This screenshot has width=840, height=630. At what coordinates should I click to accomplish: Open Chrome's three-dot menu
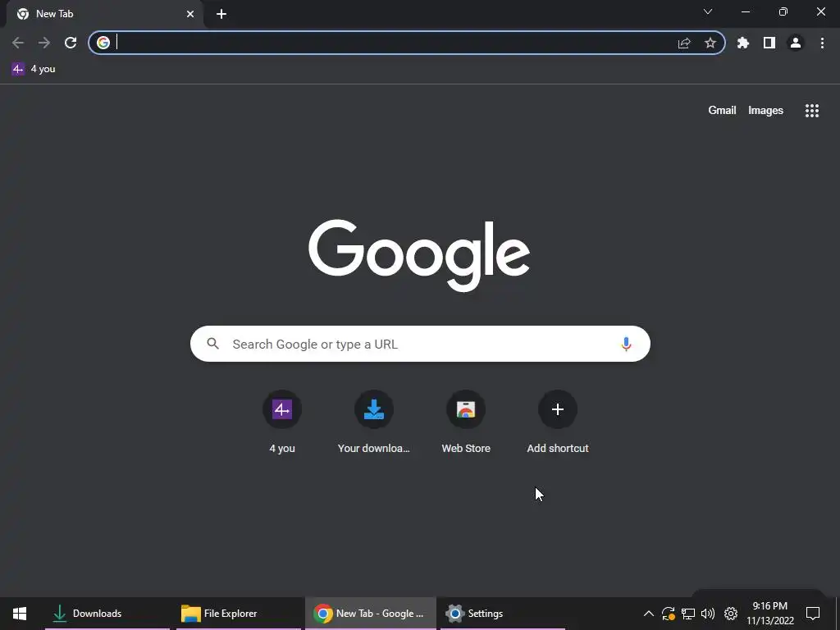click(x=822, y=43)
